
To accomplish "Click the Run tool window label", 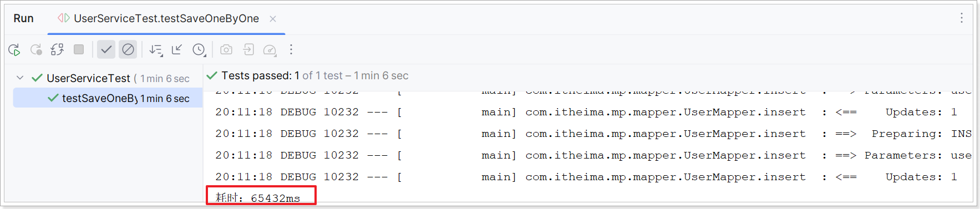I will pos(23,18).
